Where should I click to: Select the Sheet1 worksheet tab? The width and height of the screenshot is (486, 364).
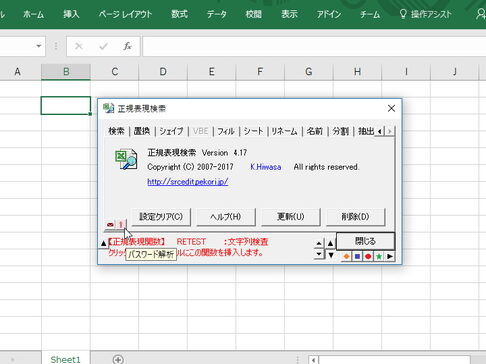coord(66,359)
